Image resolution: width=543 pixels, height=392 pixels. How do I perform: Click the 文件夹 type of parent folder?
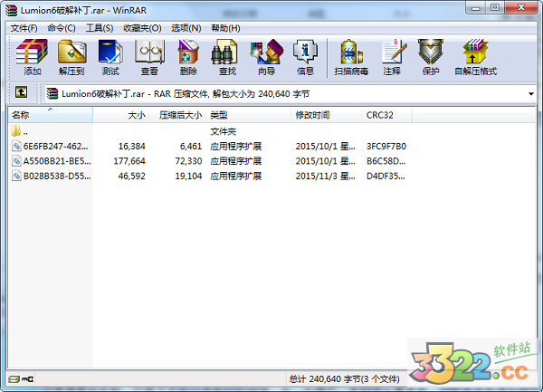coord(223,131)
